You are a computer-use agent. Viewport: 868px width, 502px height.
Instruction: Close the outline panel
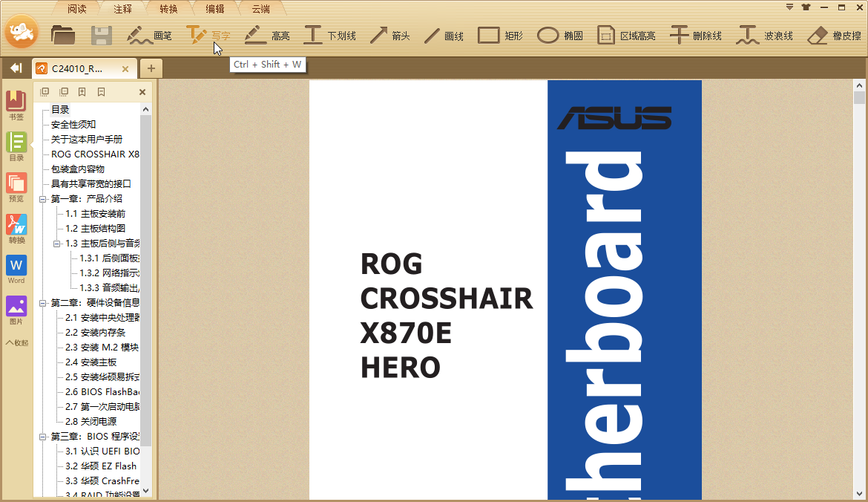142,92
